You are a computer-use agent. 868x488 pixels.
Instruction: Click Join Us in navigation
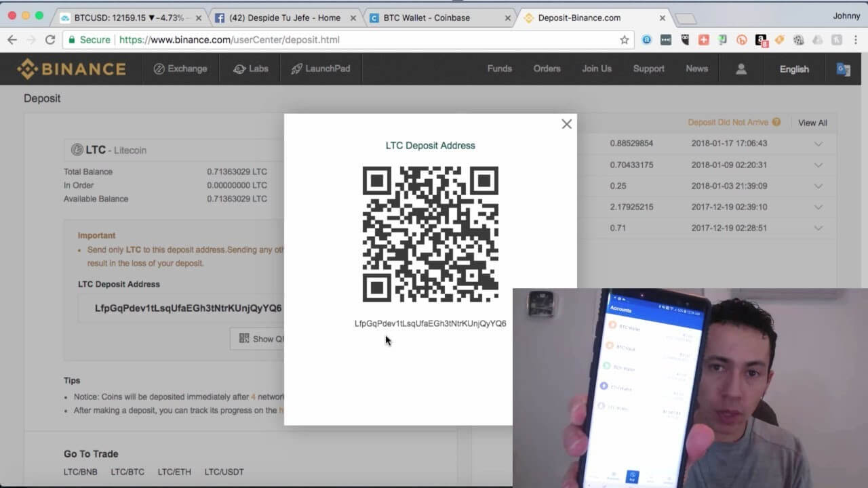click(597, 68)
